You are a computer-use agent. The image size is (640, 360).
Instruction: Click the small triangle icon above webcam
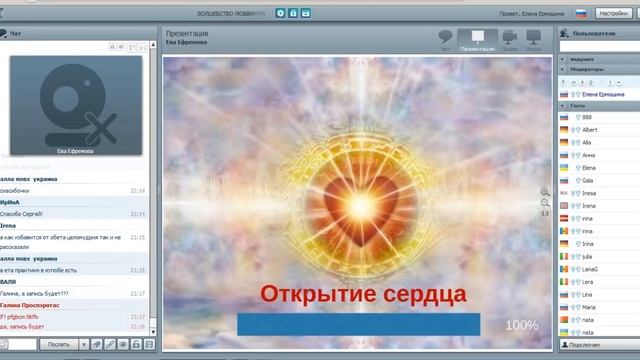tap(112, 47)
